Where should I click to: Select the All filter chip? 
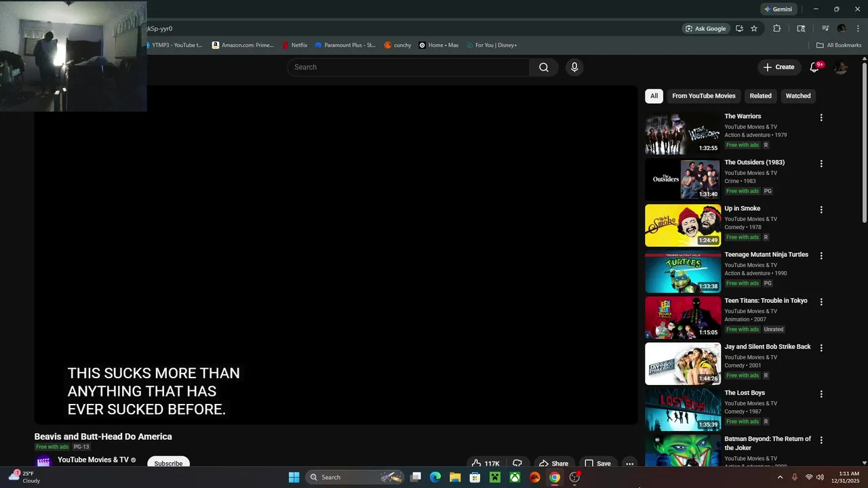pos(654,96)
